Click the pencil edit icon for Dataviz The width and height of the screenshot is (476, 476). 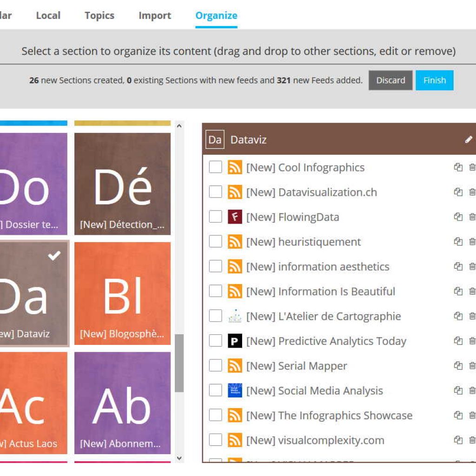tap(469, 139)
